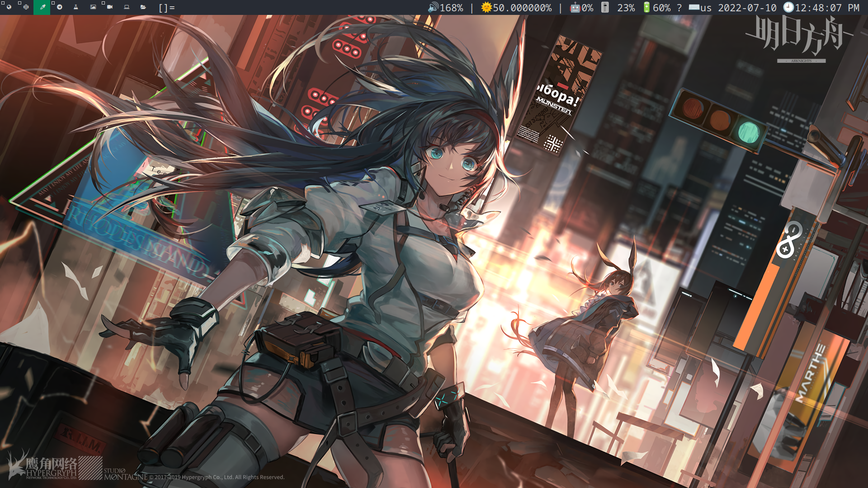
Task: Click the memory slider icon
Action: [x=605, y=7]
